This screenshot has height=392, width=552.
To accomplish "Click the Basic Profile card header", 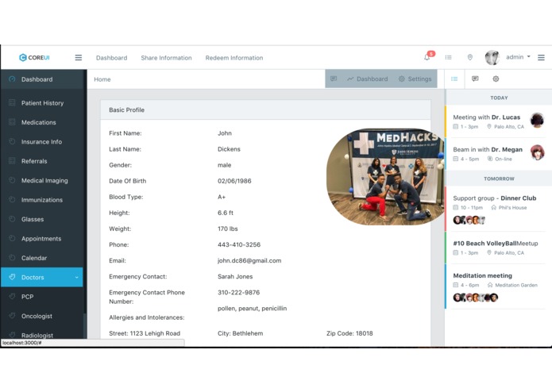I will 265,110.
